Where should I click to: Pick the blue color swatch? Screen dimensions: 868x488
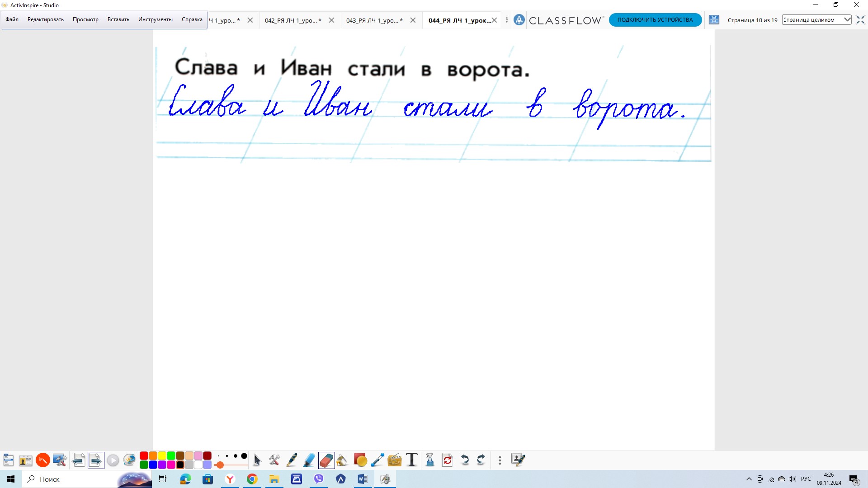pos(153,465)
